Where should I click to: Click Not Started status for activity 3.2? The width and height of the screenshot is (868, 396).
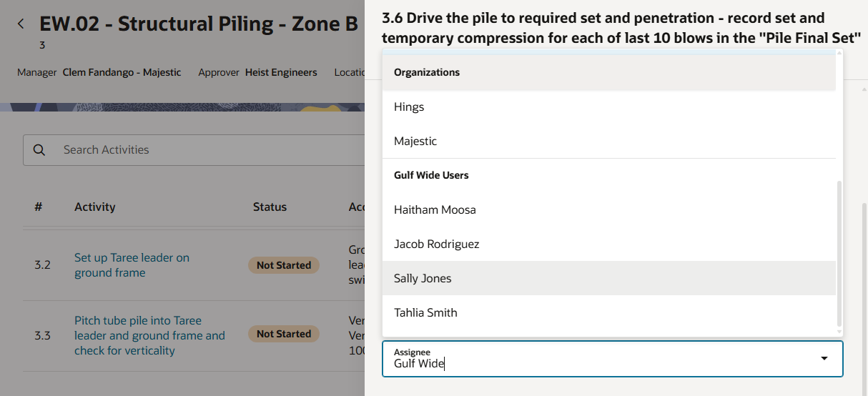(x=284, y=265)
